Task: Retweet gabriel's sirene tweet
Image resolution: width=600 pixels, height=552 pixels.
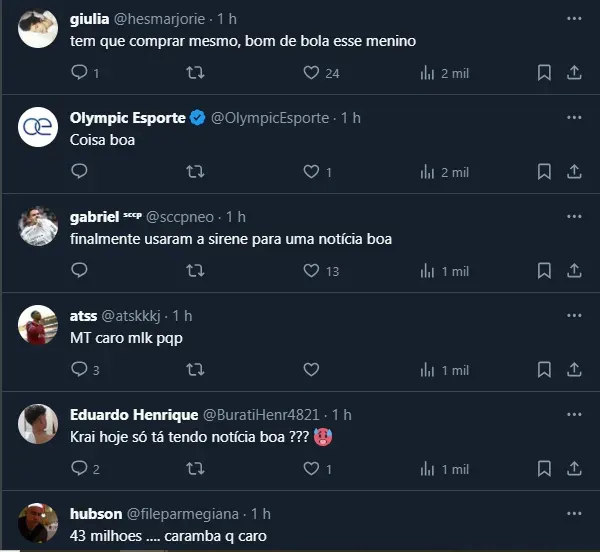Action: (196, 271)
